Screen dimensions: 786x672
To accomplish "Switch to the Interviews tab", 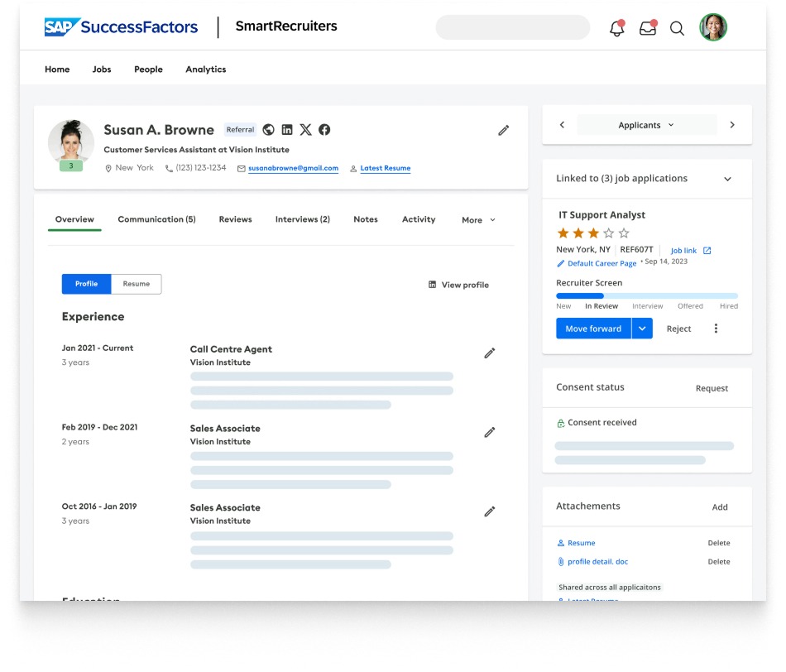I will click(302, 219).
